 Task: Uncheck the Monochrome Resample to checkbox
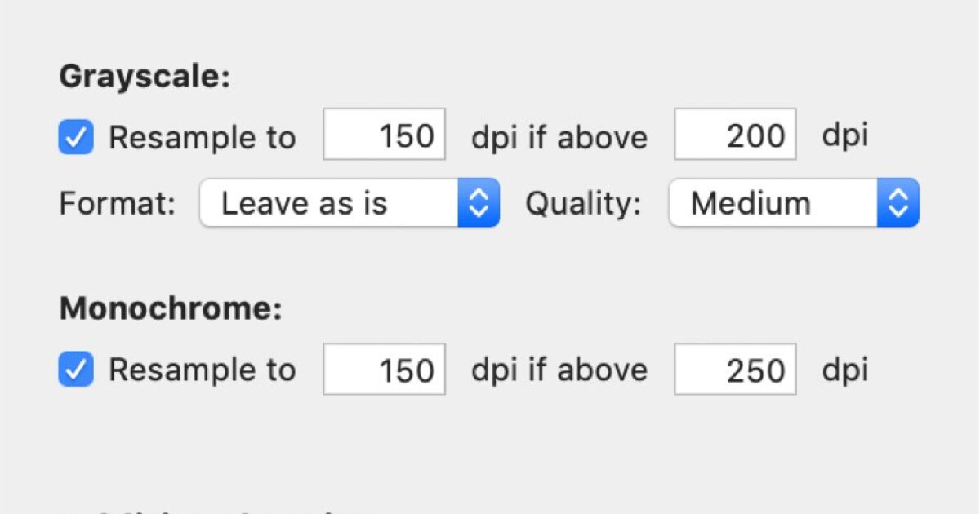(x=76, y=370)
